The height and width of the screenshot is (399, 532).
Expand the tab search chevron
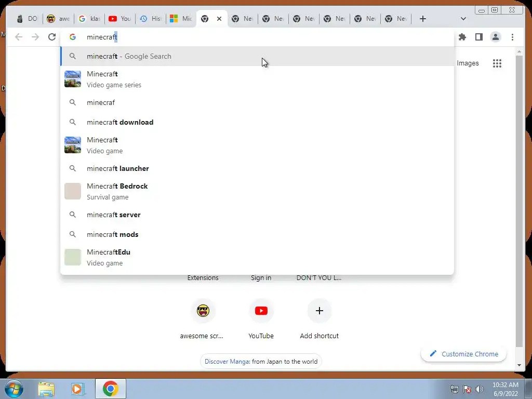click(x=463, y=19)
